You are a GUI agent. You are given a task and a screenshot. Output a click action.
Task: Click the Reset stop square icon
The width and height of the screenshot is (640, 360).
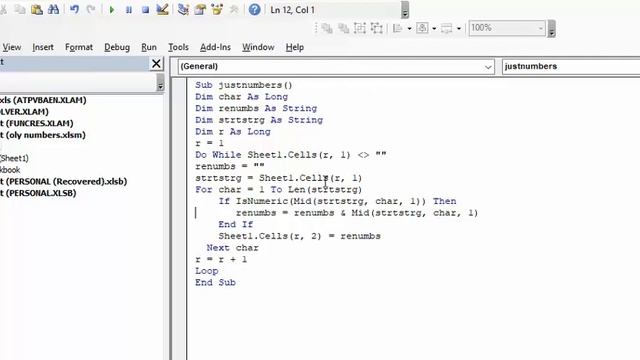[145, 10]
